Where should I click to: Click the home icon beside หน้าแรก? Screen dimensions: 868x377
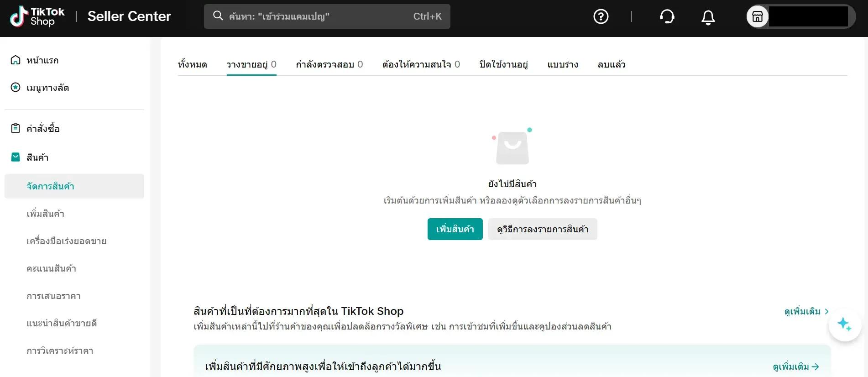tap(16, 60)
